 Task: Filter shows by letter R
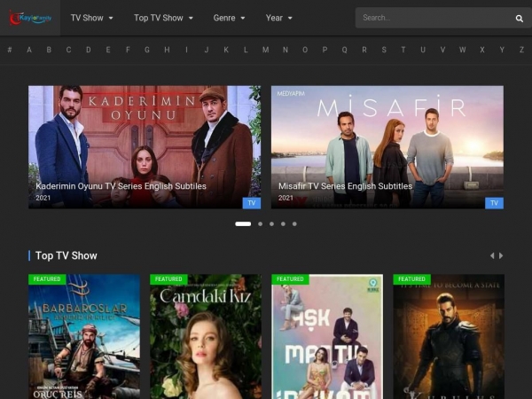[364, 50]
